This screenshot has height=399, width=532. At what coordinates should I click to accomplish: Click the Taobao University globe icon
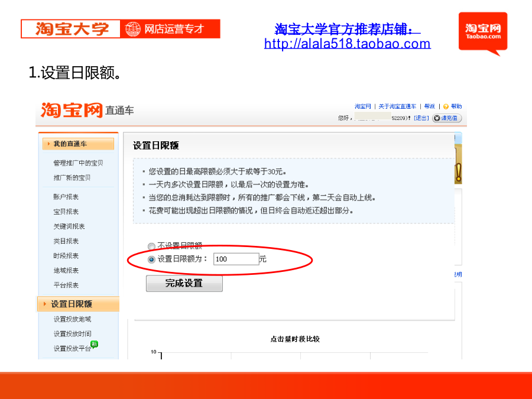(x=132, y=29)
